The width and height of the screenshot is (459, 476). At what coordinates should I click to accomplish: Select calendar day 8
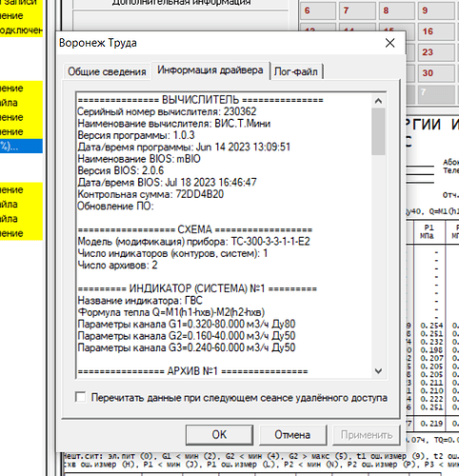[x=397, y=10]
